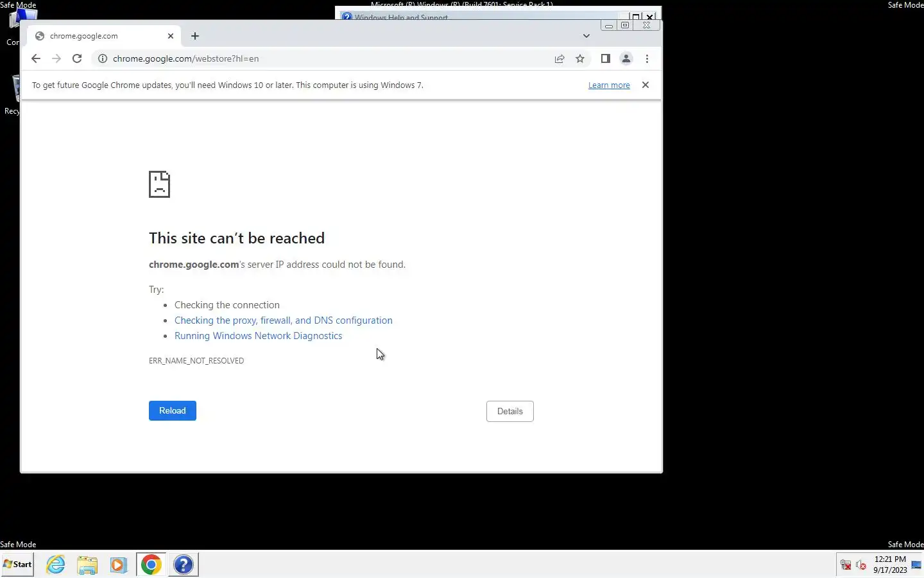The width and height of the screenshot is (924, 578).
Task: Maximize the Windows Help and Support window
Action: [635, 17]
